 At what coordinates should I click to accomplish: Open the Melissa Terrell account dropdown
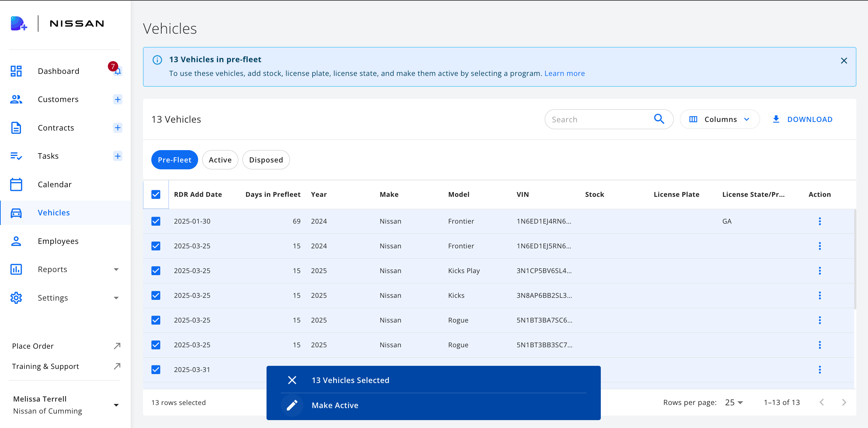pos(116,405)
